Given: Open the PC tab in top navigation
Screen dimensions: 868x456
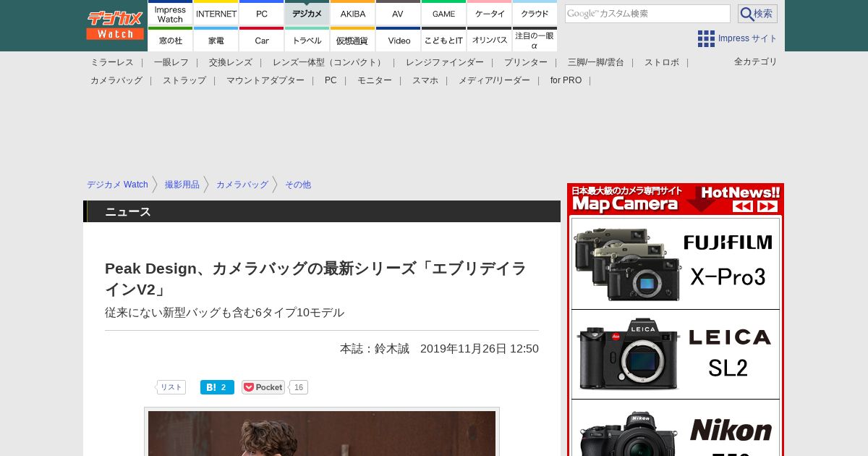Looking at the screenshot, I should point(262,13).
